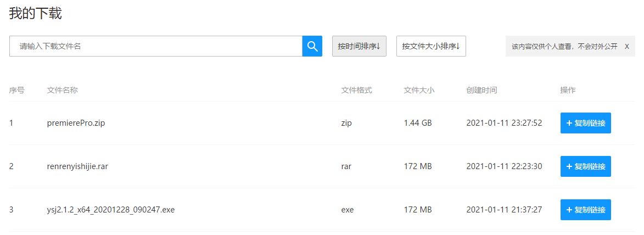Copy link for ysj2.1.2_x64 exe file
Image resolution: width=644 pixels, height=235 pixels.
coord(586,210)
